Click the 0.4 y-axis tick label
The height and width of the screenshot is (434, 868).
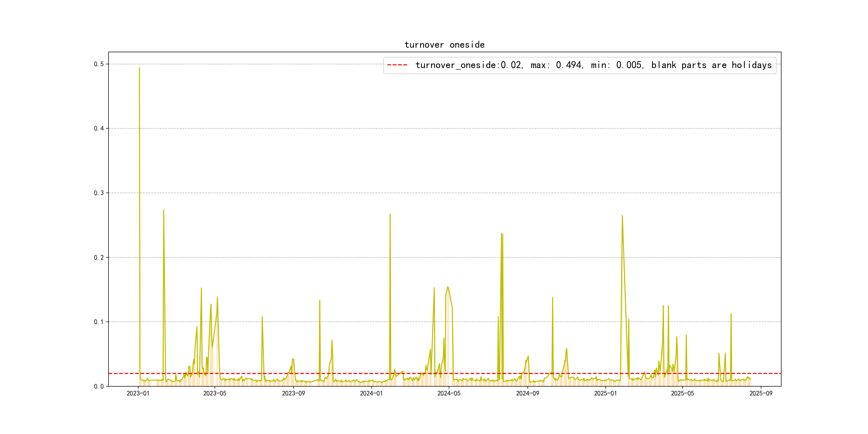(x=99, y=128)
